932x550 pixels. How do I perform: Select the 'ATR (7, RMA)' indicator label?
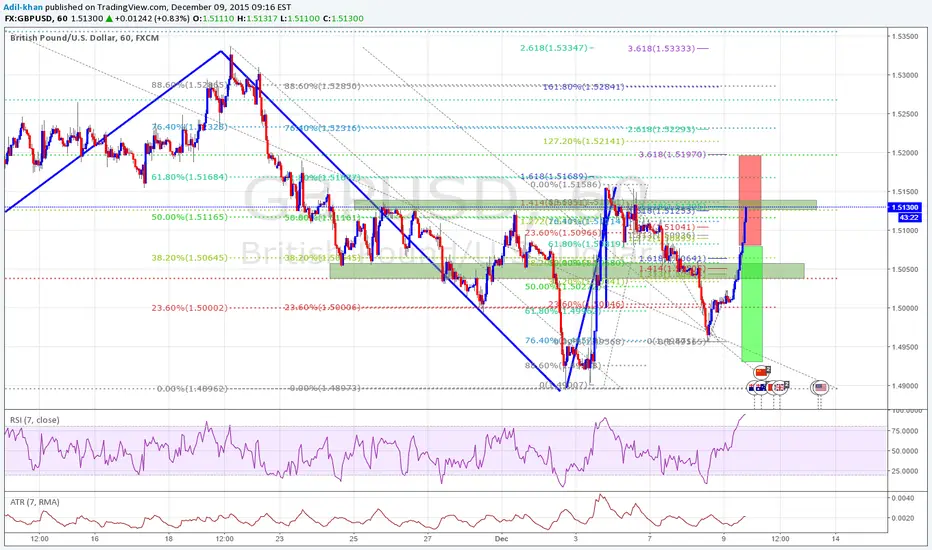(34, 502)
